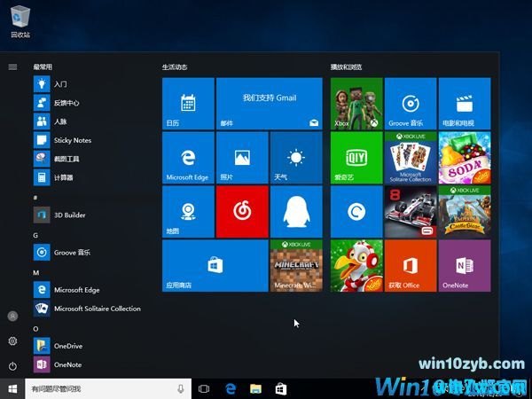This screenshot has height=399, width=532.
Task: Launch the Minecraft tile
Action: click(x=296, y=266)
